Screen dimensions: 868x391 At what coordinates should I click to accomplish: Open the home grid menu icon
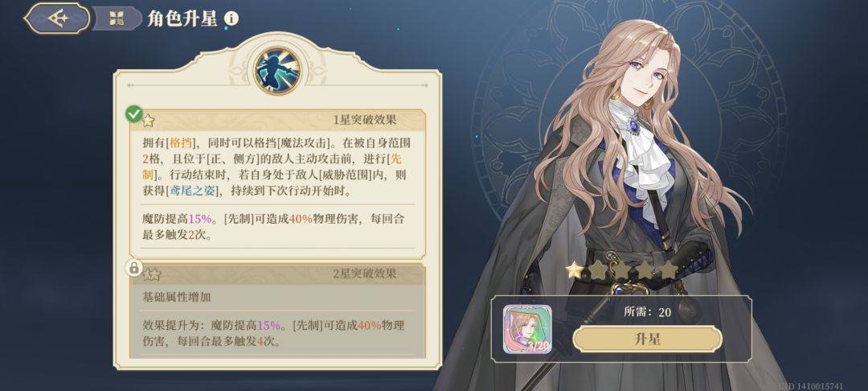coord(117,19)
